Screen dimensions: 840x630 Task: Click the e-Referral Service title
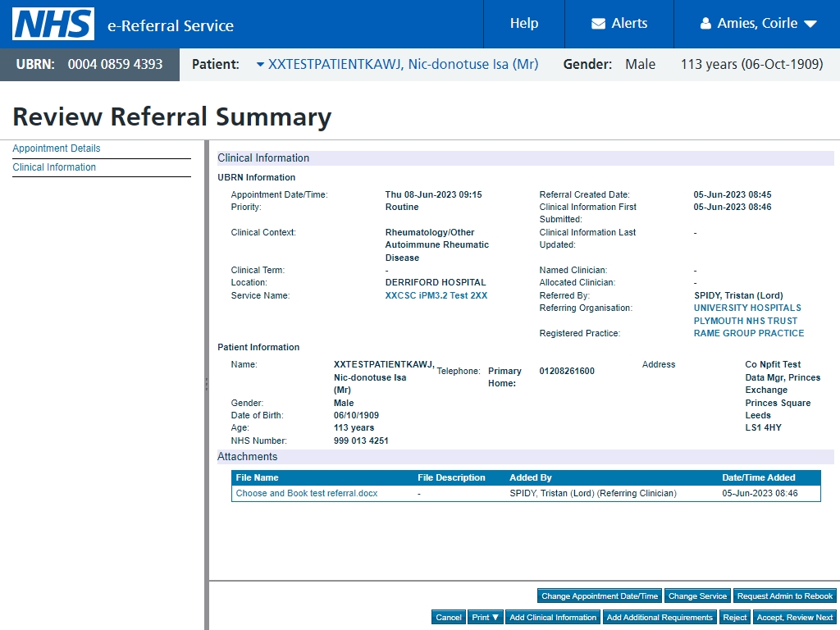pyautogui.click(x=171, y=25)
